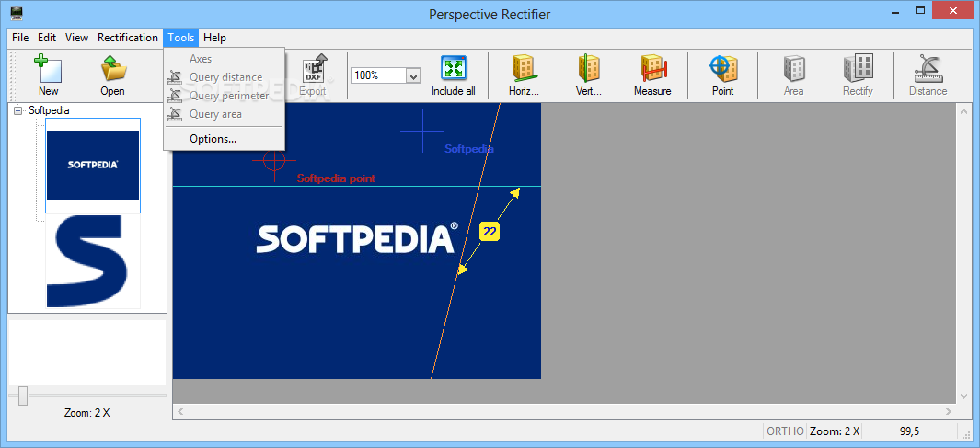
Task: Collapse the Softpedia tree node
Action: [x=17, y=110]
